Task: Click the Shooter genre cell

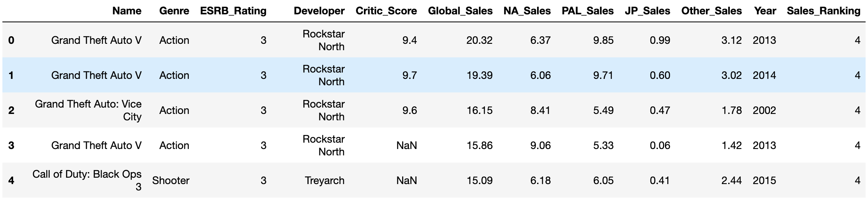Action: (x=171, y=180)
